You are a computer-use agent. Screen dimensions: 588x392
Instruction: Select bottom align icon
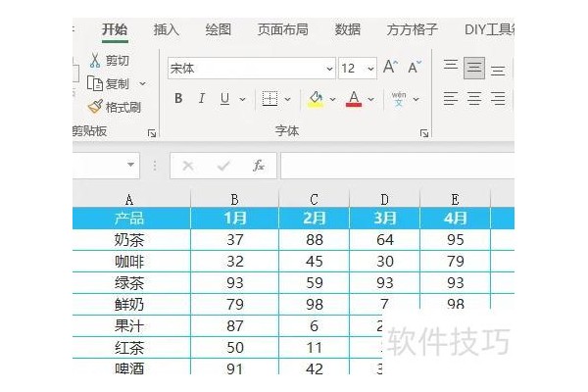coord(498,71)
